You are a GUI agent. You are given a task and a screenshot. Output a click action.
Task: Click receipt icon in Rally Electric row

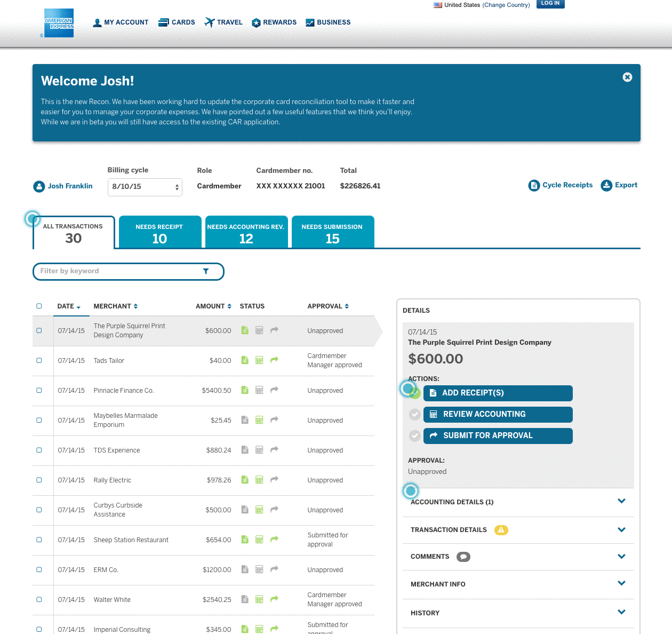point(245,480)
